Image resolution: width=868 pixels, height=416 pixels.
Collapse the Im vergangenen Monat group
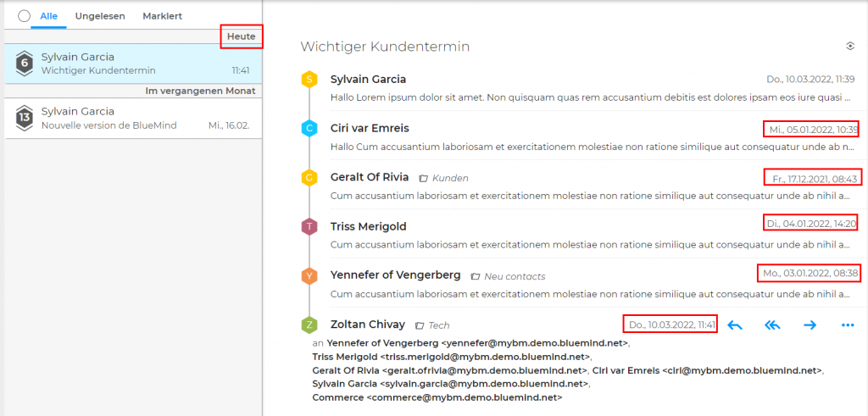coord(200,91)
